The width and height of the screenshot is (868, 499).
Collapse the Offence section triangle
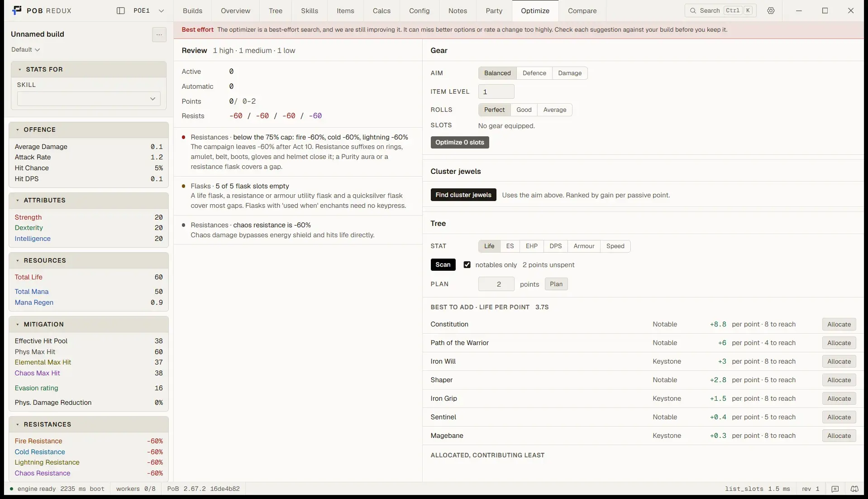click(x=18, y=130)
